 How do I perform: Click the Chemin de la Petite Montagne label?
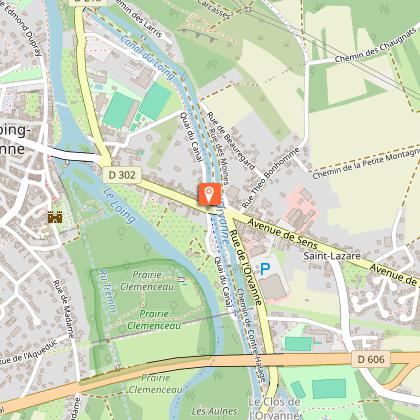[x=366, y=163]
